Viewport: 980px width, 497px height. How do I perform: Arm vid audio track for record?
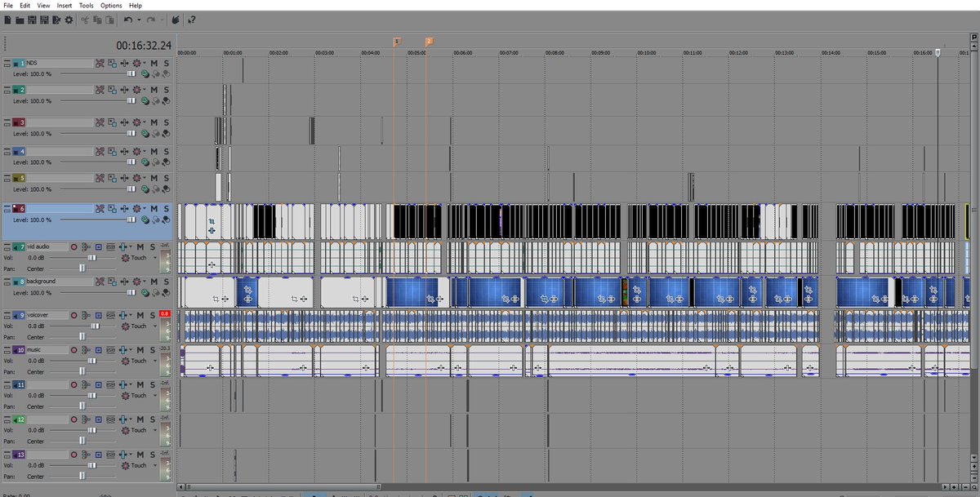pyautogui.click(x=73, y=246)
